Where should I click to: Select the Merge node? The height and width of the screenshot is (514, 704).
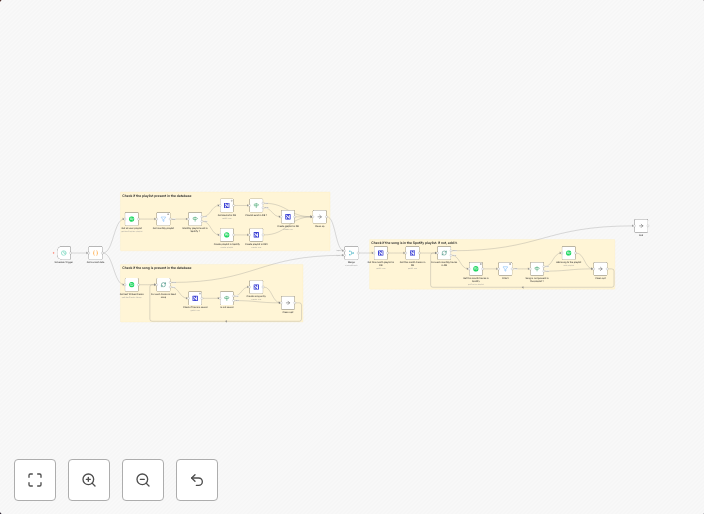point(351,253)
